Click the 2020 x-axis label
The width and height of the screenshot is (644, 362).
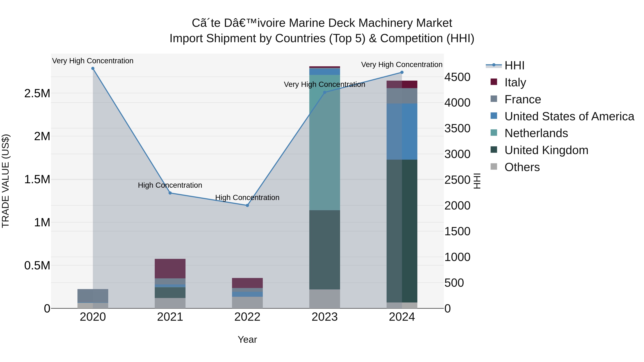point(93,317)
